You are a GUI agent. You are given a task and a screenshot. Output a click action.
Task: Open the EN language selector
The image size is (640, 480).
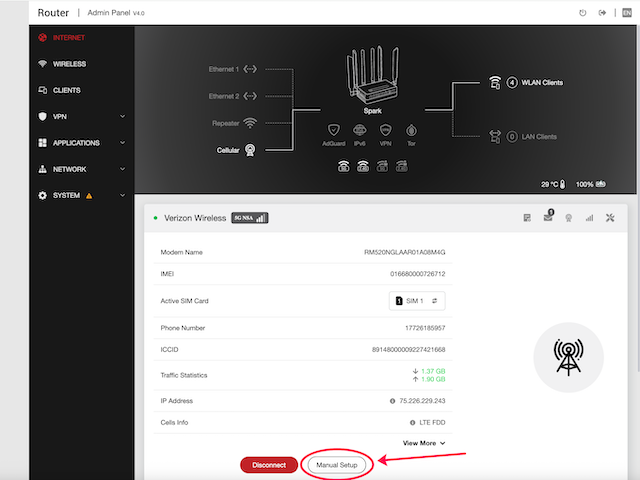click(x=627, y=13)
